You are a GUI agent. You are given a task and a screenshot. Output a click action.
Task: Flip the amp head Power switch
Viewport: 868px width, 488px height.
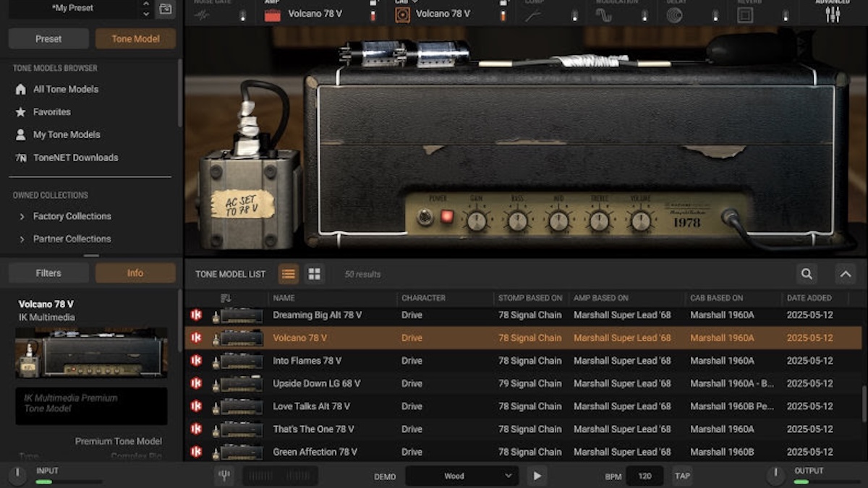point(425,217)
